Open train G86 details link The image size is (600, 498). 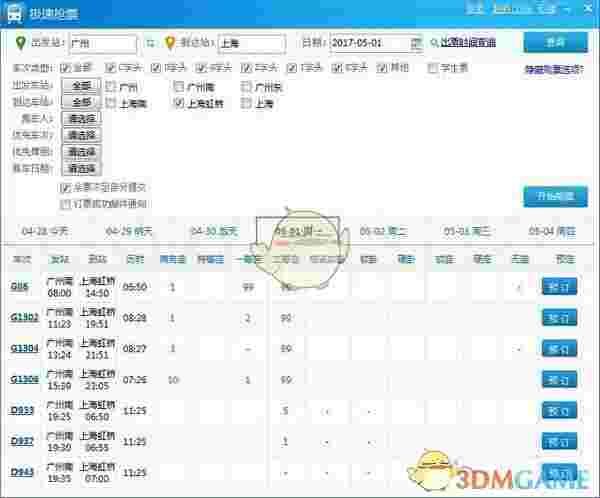(x=19, y=286)
